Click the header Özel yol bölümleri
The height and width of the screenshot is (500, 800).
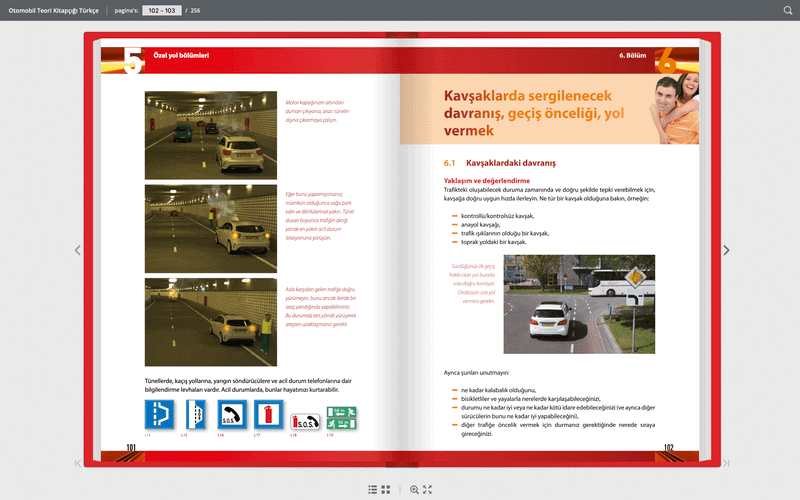(x=181, y=55)
